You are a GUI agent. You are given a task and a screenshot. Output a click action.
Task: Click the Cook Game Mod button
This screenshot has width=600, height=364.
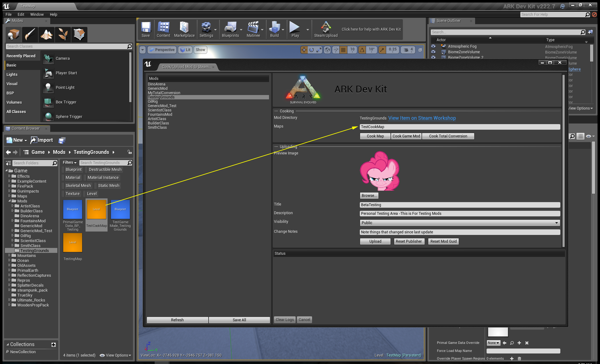coord(406,136)
